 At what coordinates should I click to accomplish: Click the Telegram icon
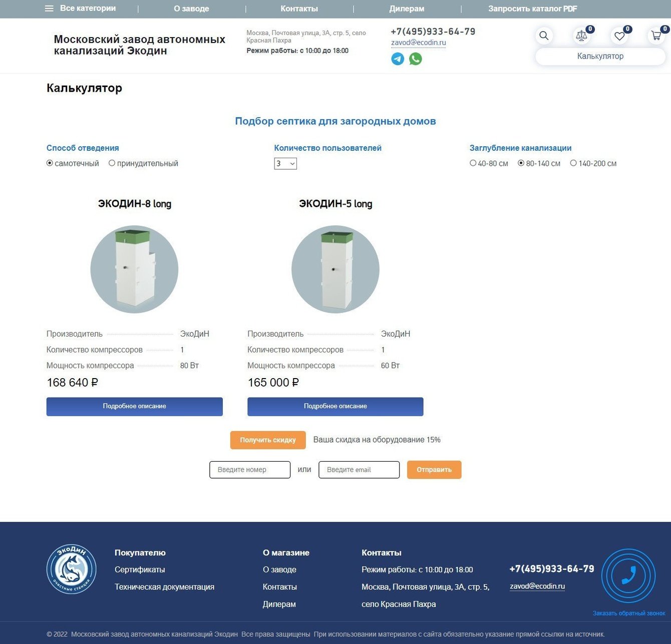[398, 59]
